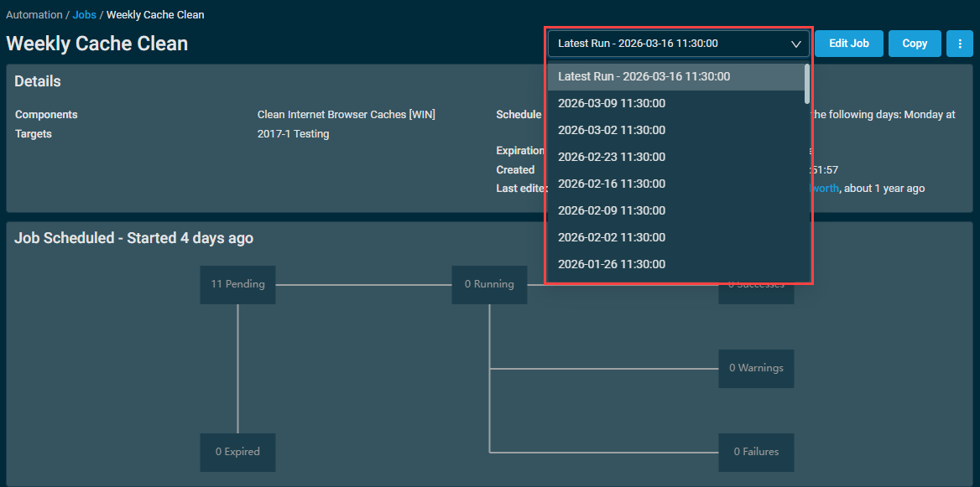Select the 2026-02-16 11:30:00 run
The height and width of the screenshot is (487, 980).
tap(612, 184)
